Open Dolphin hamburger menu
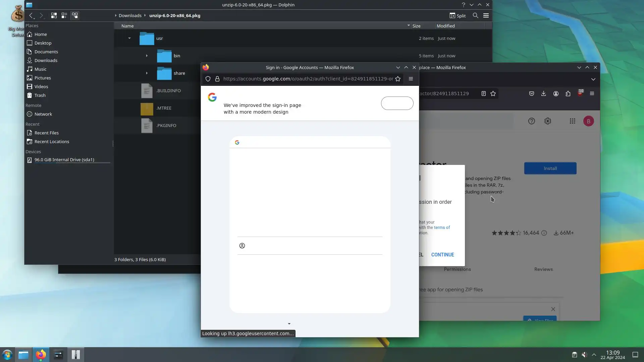This screenshot has height=362, width=644. (486, 15)
